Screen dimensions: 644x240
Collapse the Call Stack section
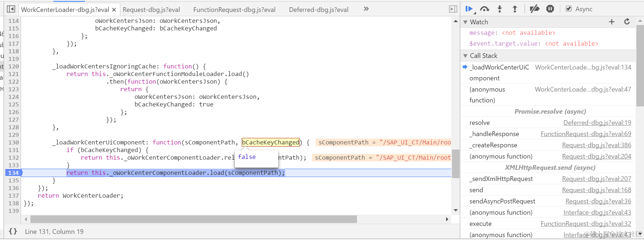click(465, 56)
